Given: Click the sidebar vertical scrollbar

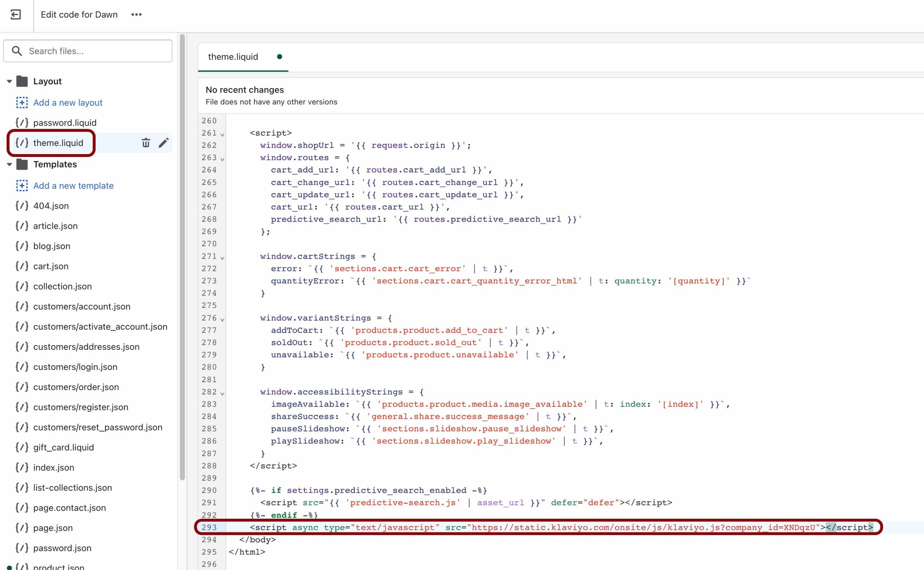Looking at the screenshot, I should pyautogui.click(x=182, y=256).
